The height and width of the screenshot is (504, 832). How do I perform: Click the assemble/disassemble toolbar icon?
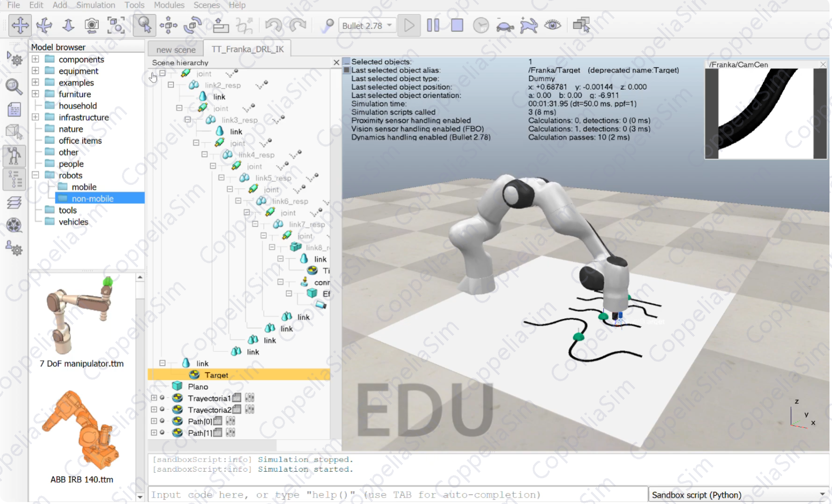[x=220, y=25]
